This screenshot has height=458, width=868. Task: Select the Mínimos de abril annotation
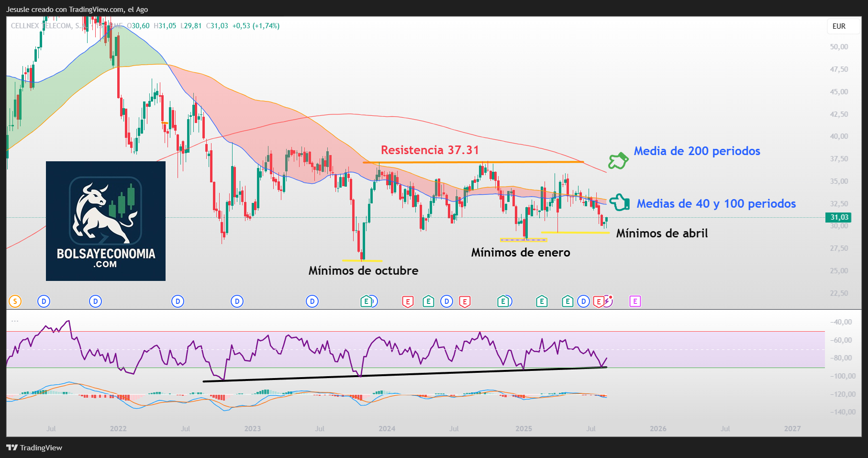click(662, 234)
